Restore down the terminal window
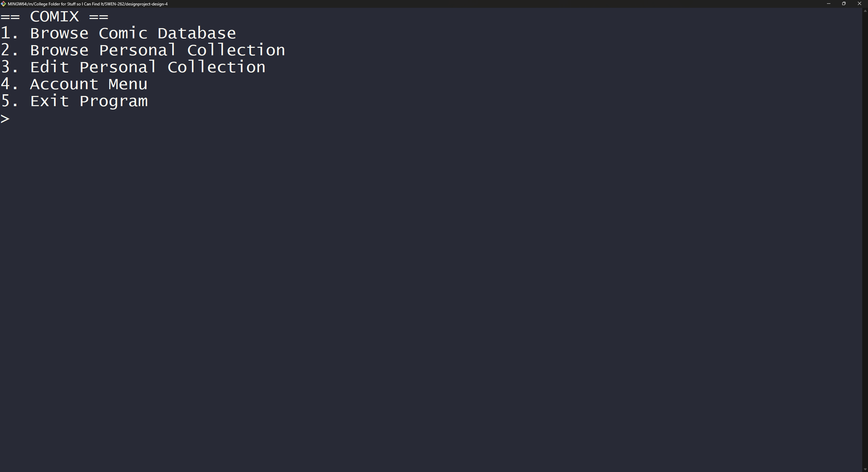This screenshot has width=868, height=472. click(x=844, y=4)
